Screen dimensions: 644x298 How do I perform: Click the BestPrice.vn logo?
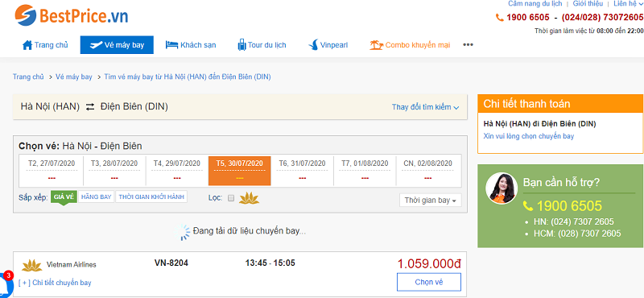(72, 15)
